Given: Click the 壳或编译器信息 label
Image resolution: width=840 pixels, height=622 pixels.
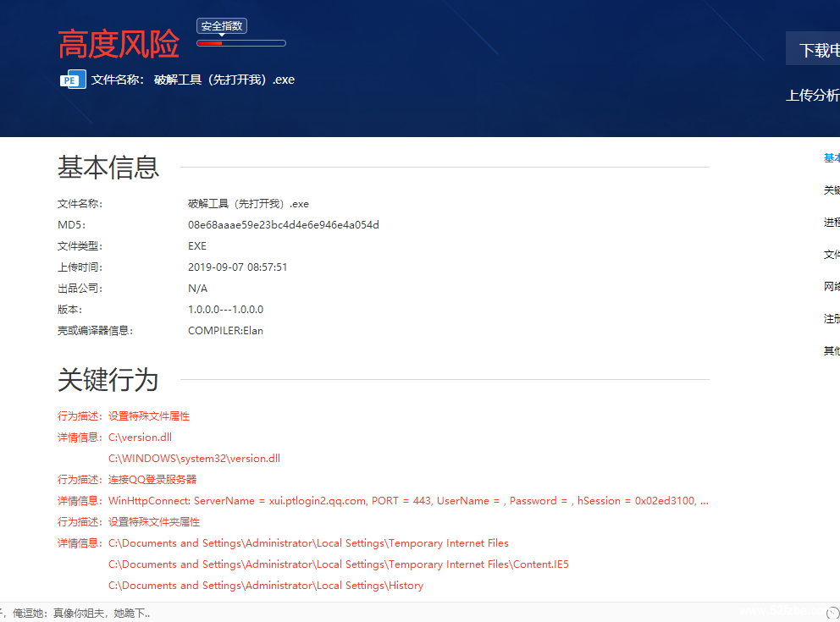Looking at the screenshot, I should point(95,330).
